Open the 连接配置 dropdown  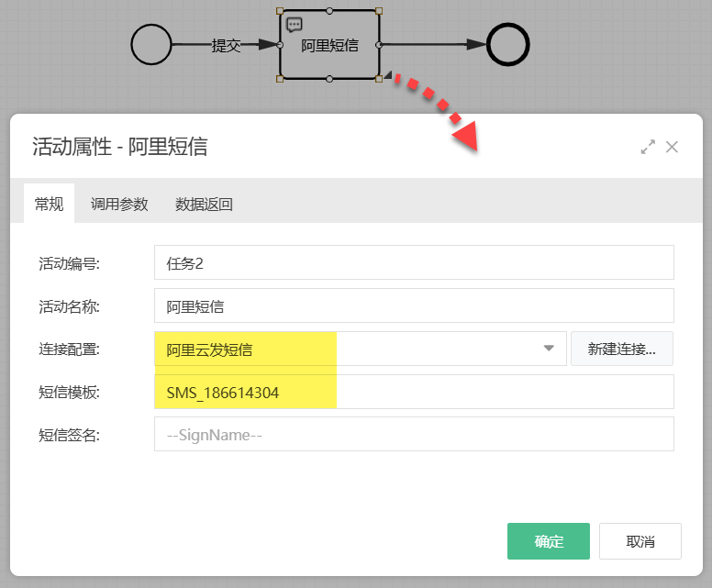tap(361, 349)
